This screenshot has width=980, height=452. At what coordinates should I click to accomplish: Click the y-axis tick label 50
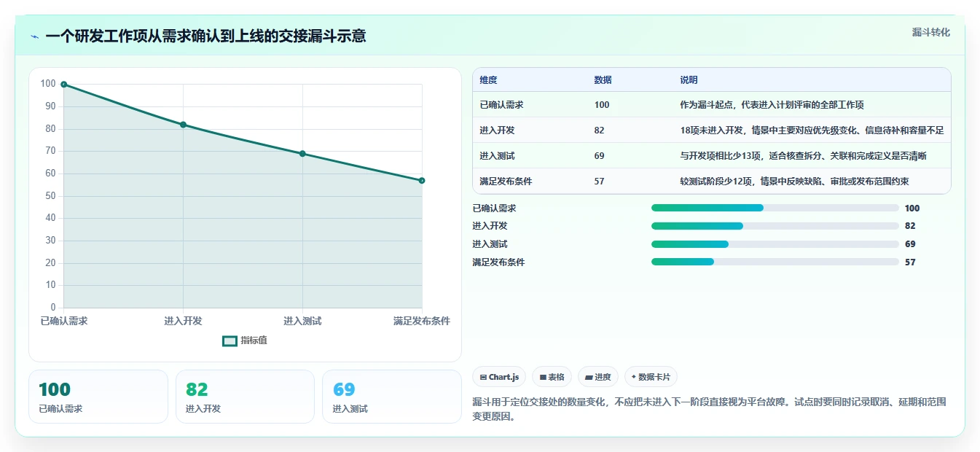(x=50, y=196)
